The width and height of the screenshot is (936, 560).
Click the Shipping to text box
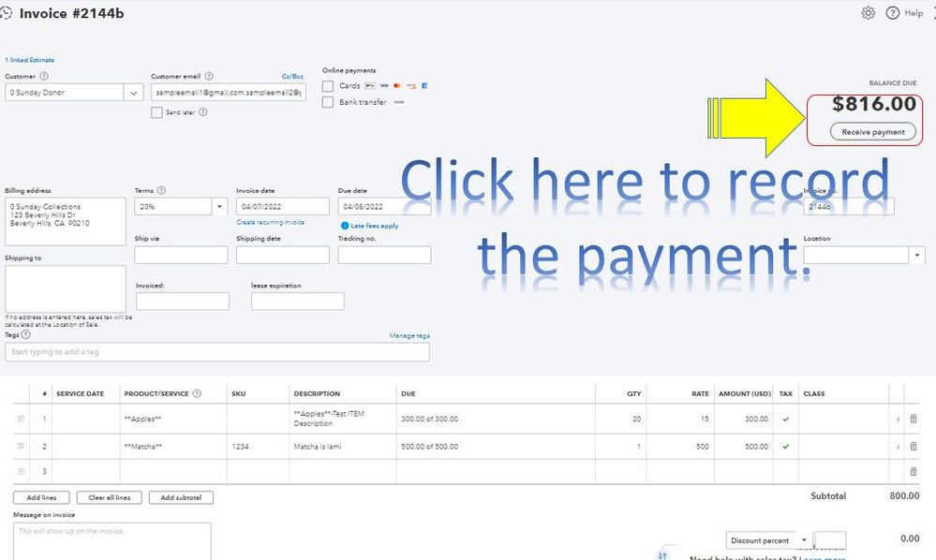tap(66, 289)
